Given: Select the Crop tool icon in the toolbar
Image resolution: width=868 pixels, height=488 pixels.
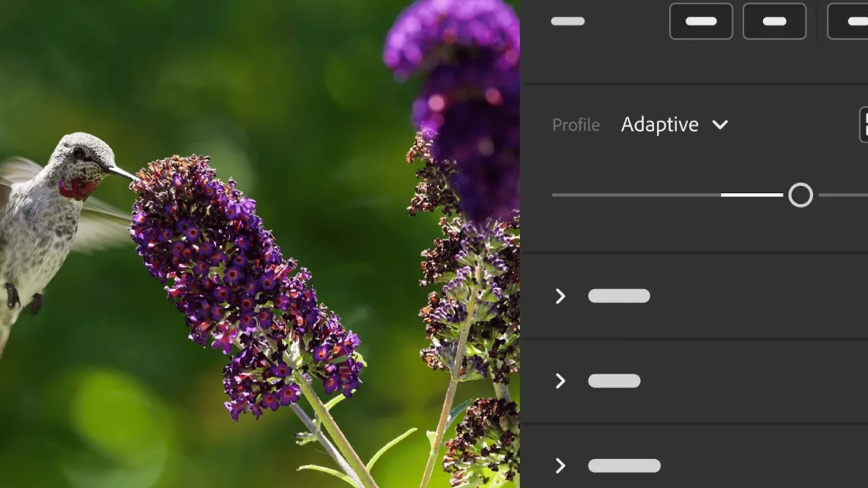Looking at the screenshot, I should coord(700,21).
